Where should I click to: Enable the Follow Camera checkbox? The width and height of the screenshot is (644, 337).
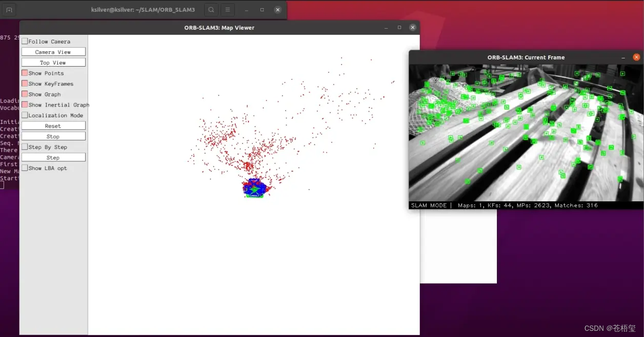25,41
